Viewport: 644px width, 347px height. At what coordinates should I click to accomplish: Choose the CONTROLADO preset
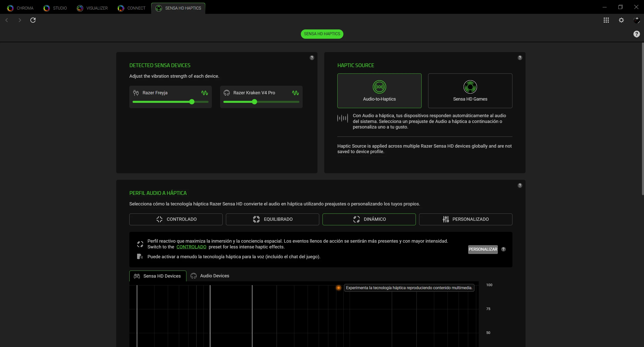click(x=176, y=219)
